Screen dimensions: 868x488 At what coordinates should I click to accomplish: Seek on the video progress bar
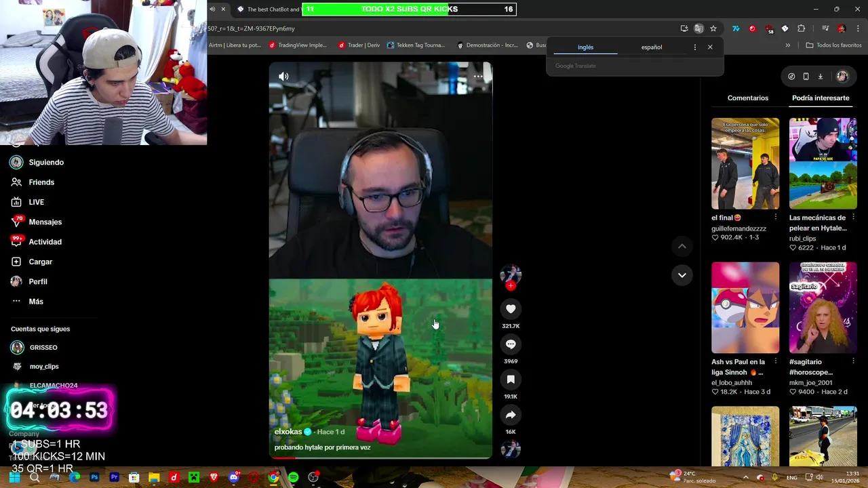coord(380,457)
